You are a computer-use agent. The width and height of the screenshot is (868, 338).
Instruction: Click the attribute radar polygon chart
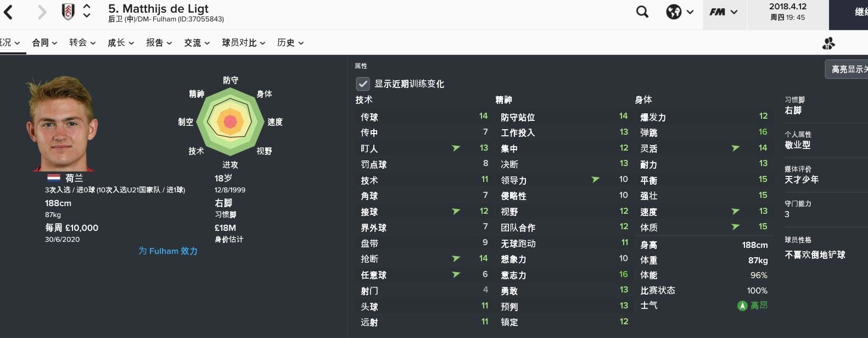pyautogui.click(x=231, y=121)
